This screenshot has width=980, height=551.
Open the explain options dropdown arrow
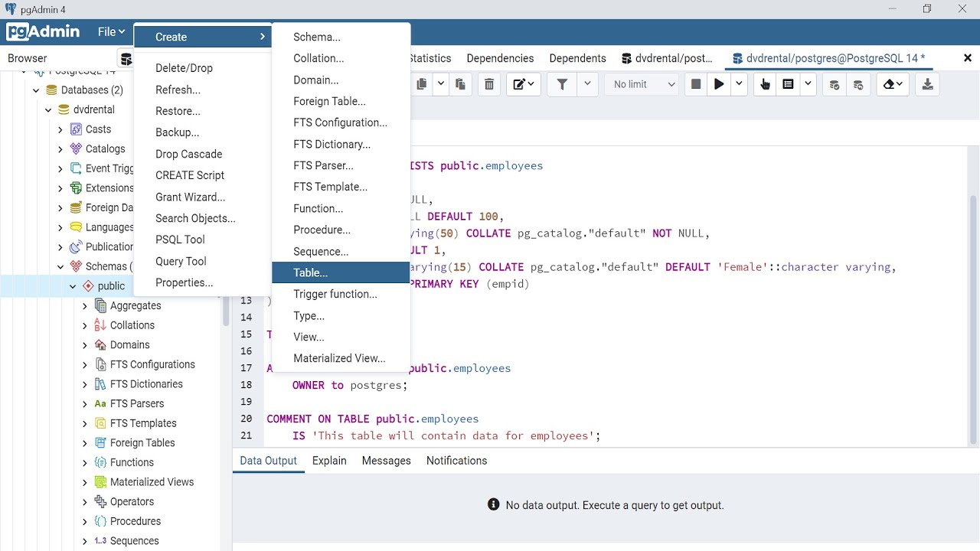[808, 84]
